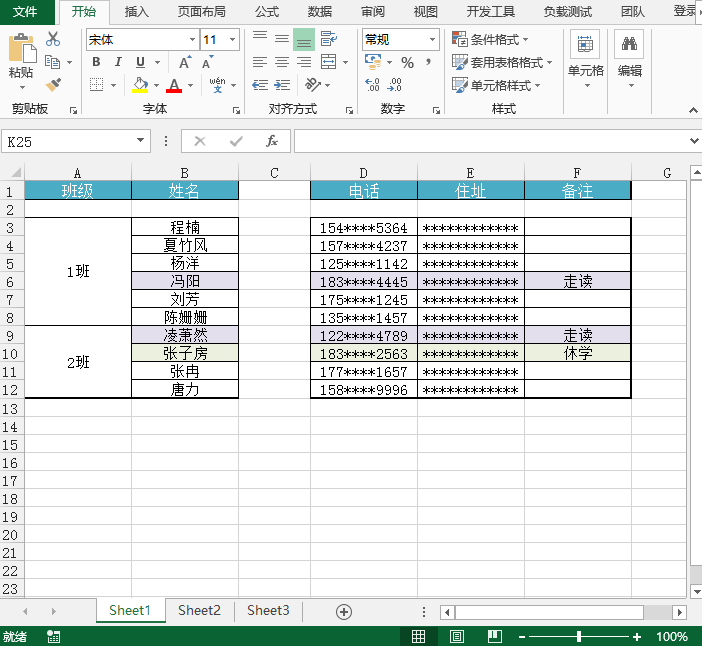The width and height of the screenshot is (702, 646).
Task: Click the text orientation icon
Action: [x=313, y=85]
